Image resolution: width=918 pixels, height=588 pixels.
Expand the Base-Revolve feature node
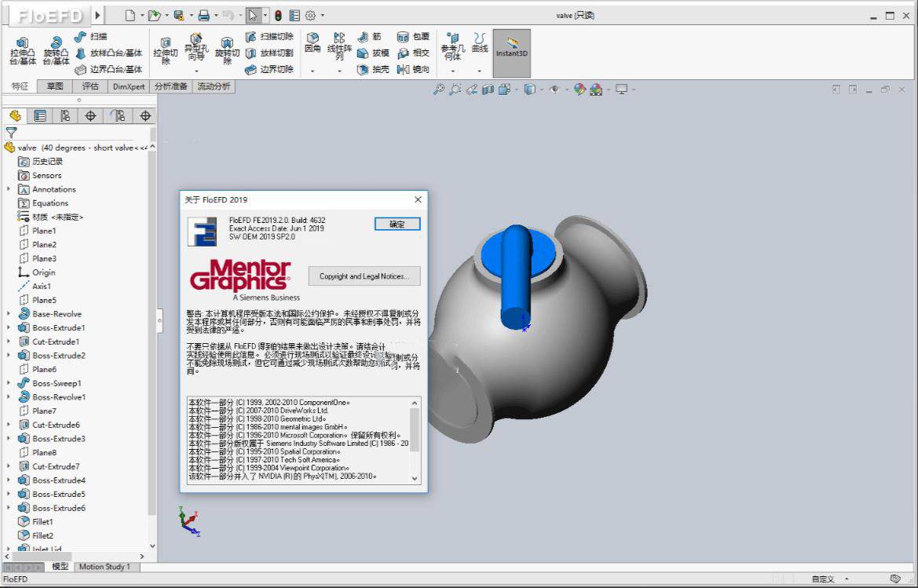click(x=8, y=314)
